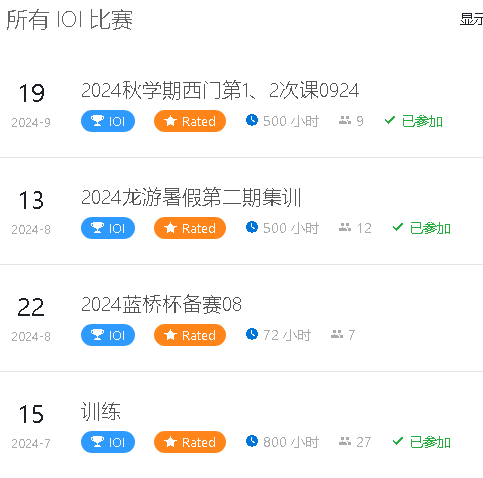Open the 训练 contest link
The image size is (483, 478).
coord(101,411)
